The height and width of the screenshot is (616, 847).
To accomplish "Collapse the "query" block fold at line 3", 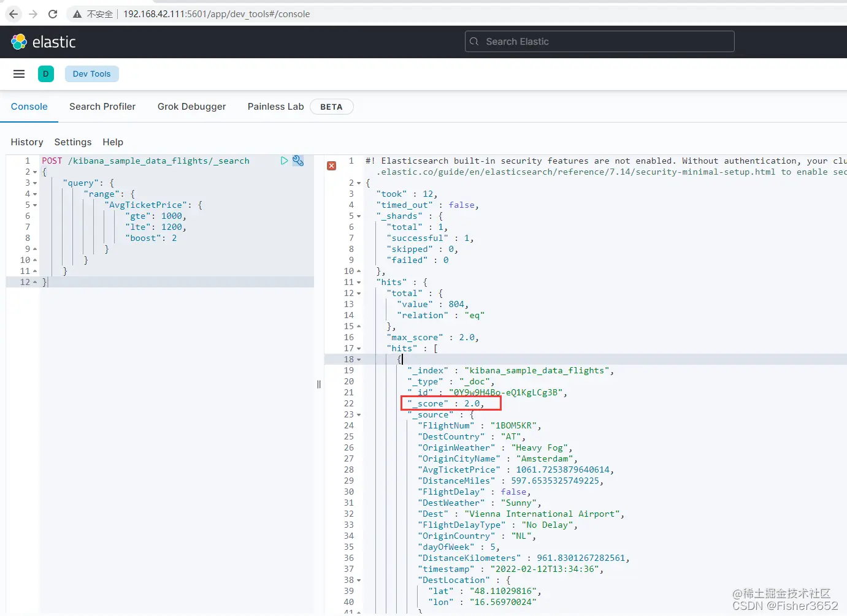I will click(x=35, y=183).
